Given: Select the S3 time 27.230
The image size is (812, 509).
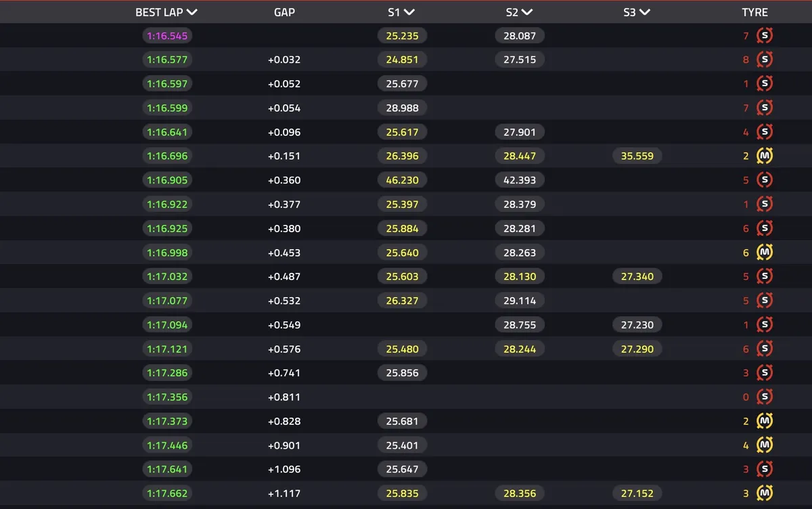Looking at the screenshot, I should coord(637,325).
